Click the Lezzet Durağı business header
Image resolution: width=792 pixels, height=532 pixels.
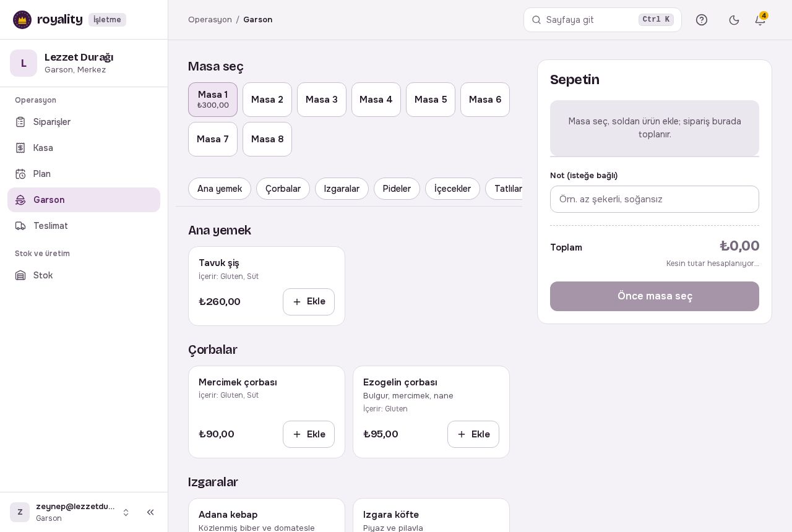click(84, 63)
